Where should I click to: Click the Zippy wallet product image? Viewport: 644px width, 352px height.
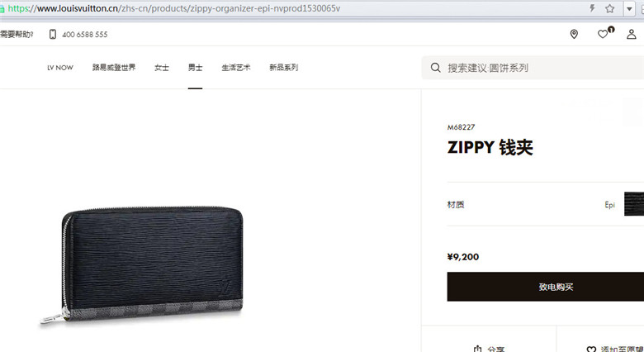pyautogui.click(x=142, y=264)
